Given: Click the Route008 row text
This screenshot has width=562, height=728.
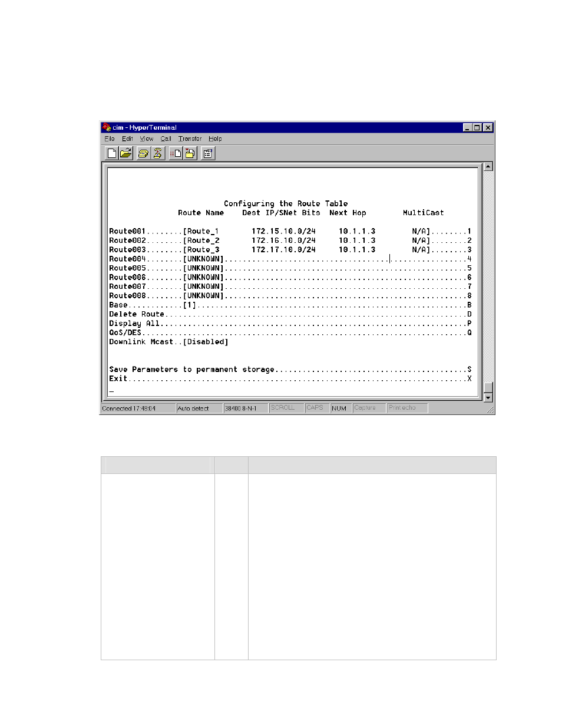Looking at the screenshot, I should point(290,296).
